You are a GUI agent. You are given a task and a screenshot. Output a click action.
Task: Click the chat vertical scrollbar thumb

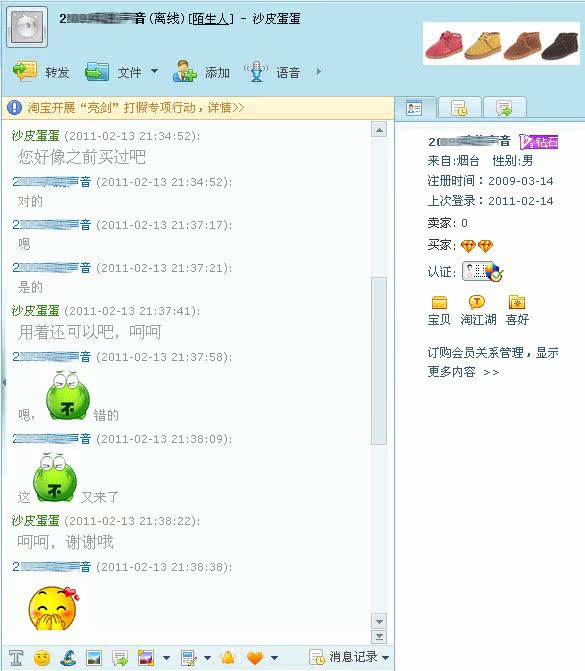(x=379, y=361)
